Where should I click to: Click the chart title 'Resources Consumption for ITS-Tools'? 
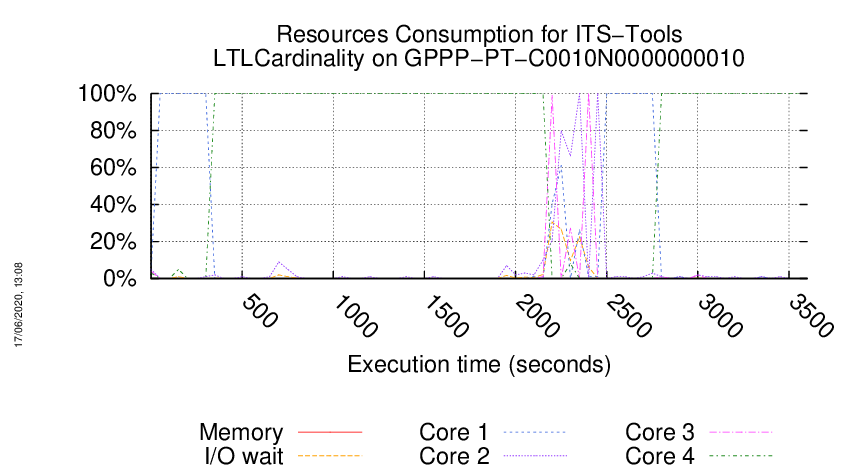[x=479, y=35]
